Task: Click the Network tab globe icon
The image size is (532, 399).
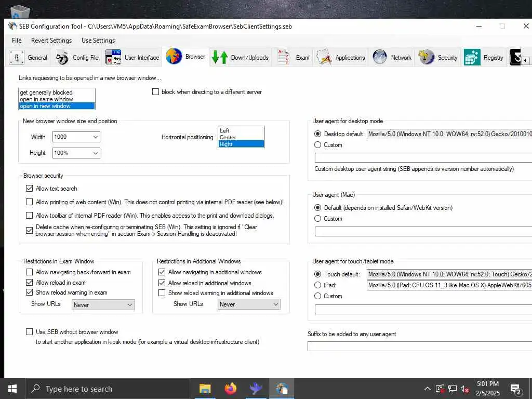Action: point(380,57)
